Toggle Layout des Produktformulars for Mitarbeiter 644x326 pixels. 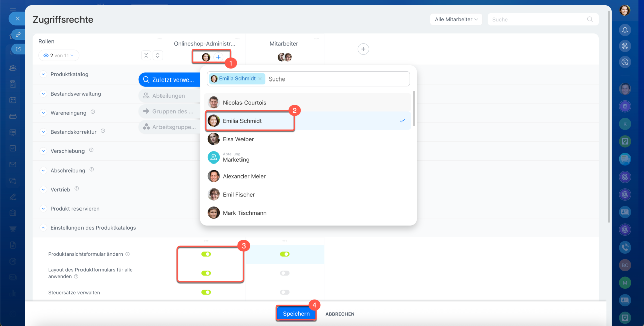(285, 273)
